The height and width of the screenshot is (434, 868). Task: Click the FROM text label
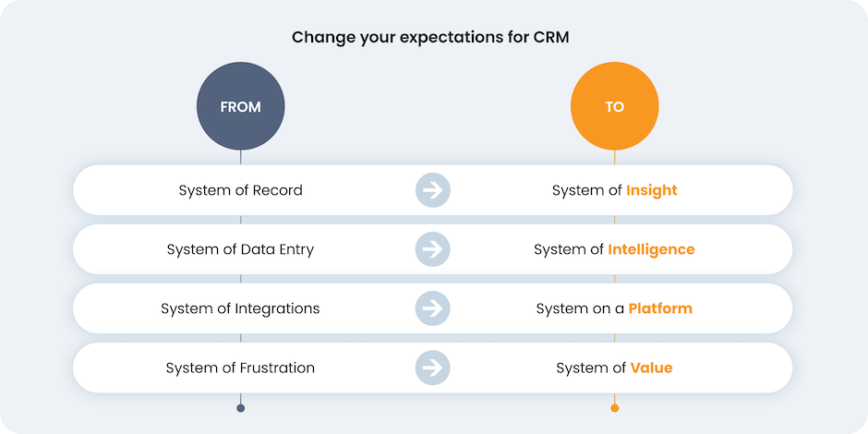[x=240, y=107]
